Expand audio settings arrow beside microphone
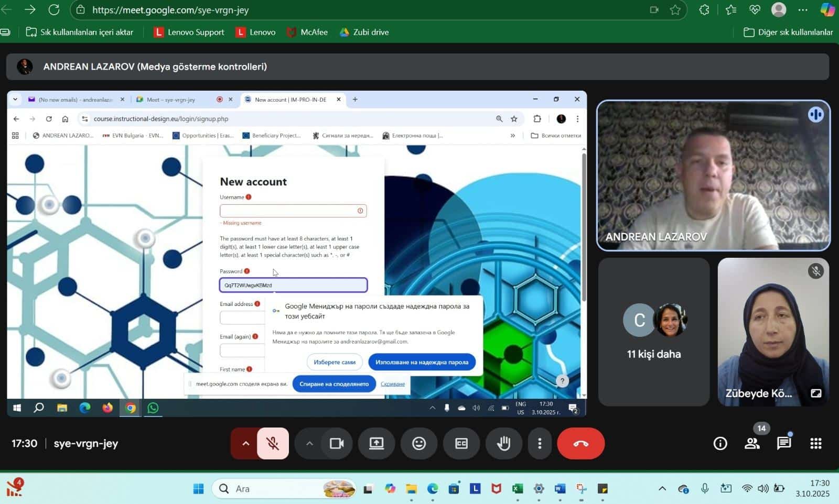Image resolution: width=839 pixels, height=504 pixels. tap(245, 443)
